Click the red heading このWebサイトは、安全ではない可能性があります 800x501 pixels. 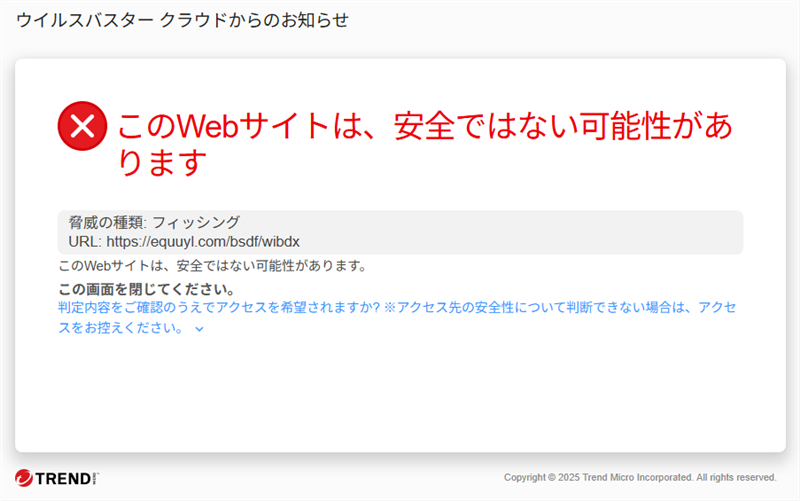[x=424, y=143]
